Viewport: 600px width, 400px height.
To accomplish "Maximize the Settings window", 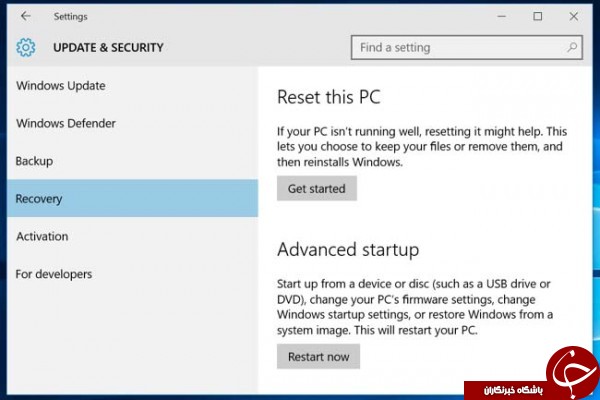I will tap(538, 16).
